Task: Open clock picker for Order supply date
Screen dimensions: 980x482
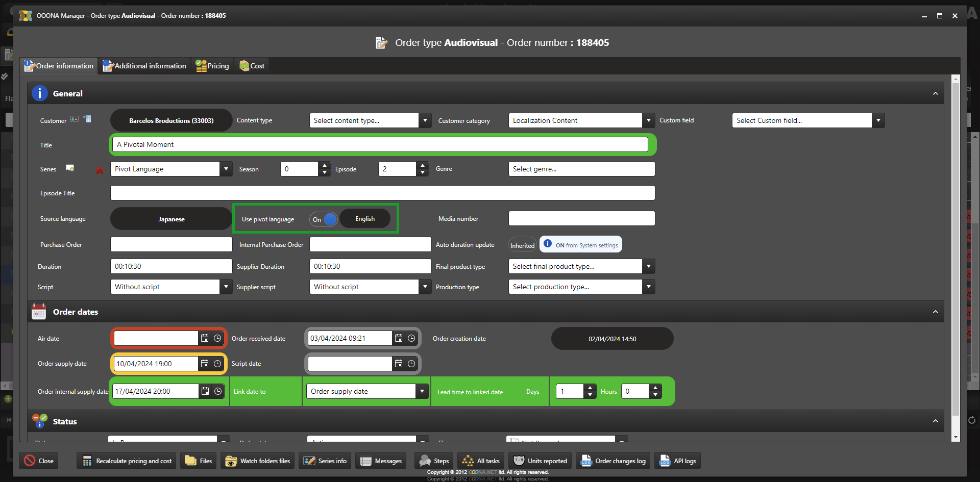Action: pyautogui.click(x=217, y=364)
